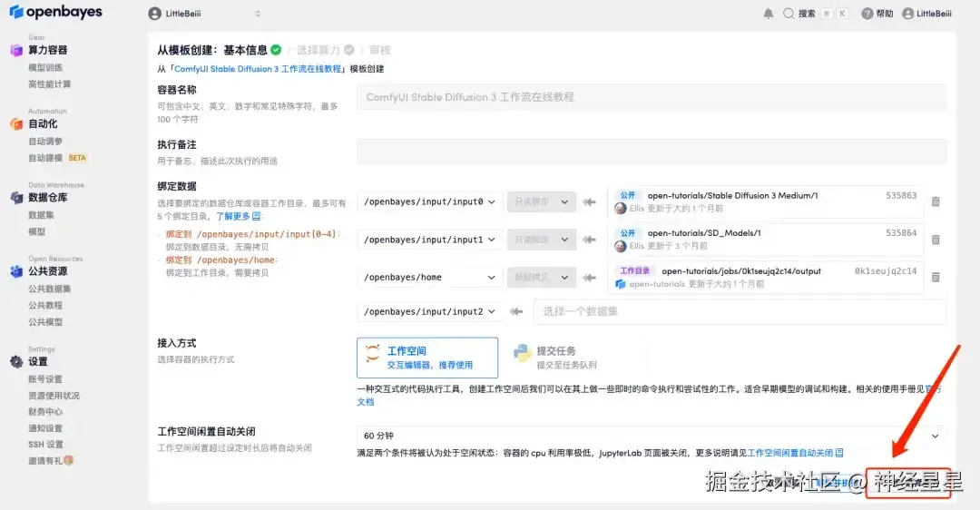Click the LittleBeiii avatar at top right
The height and width of the screenshot is (510, 980).
[908, 14]
